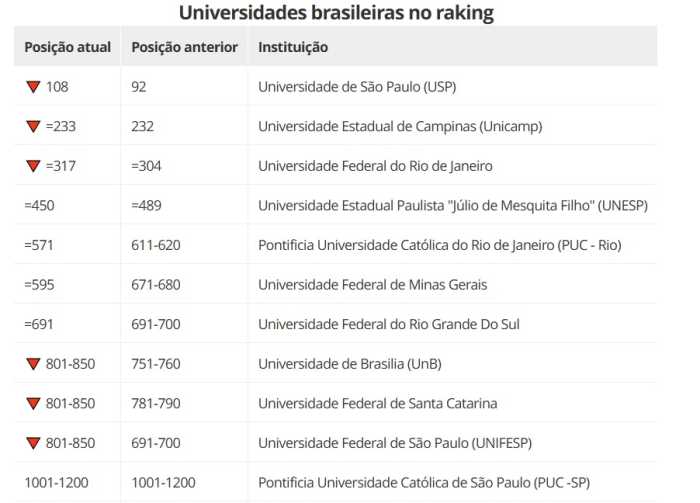Click the previous position 671-680 cell
The width and height of the screenshot is (700, 503).
click(156, 285)
